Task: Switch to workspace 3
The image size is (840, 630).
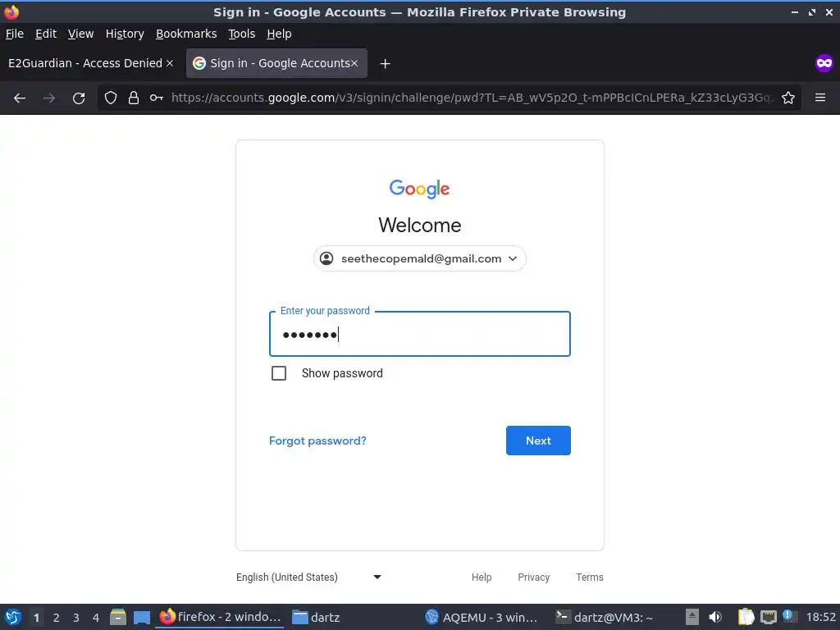Action: (76, 617)
